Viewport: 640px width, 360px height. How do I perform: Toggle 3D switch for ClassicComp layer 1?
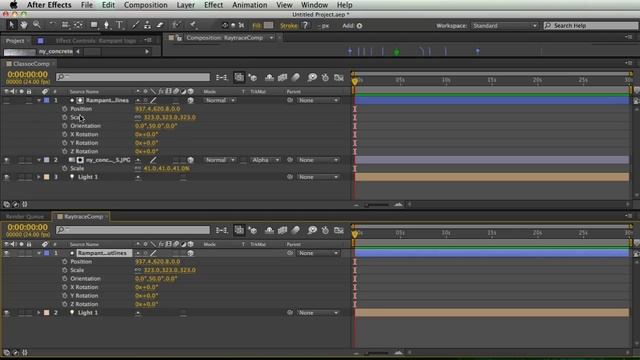(190, 100)
